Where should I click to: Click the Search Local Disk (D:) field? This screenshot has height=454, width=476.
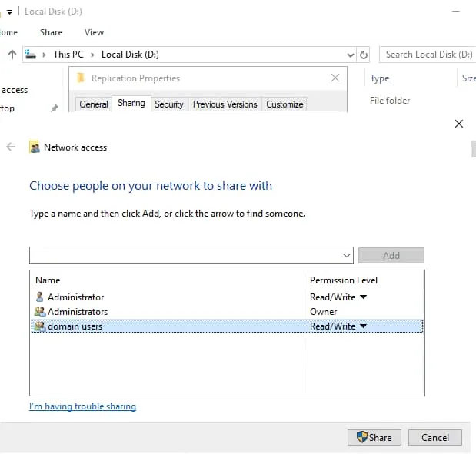point(428,55)
